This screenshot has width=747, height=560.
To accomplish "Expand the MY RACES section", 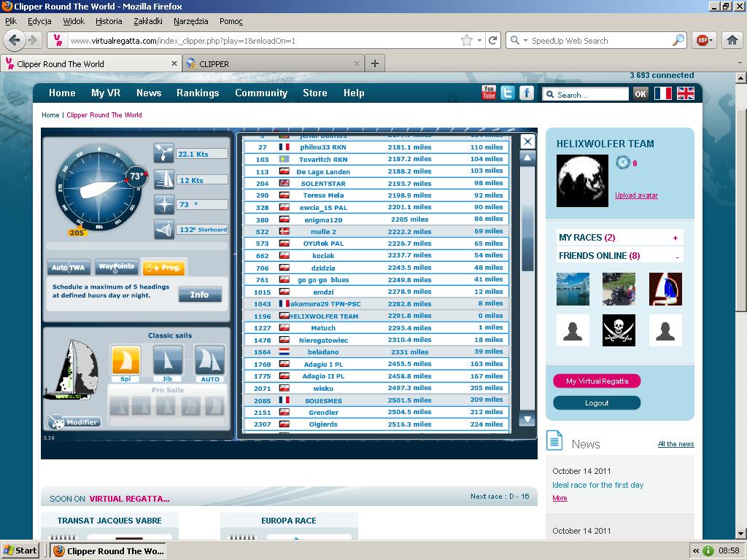I will 675,238.
